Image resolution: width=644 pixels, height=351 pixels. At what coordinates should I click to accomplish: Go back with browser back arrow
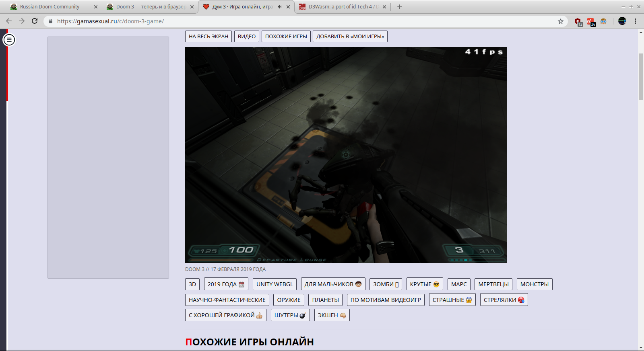pos(9,21)
